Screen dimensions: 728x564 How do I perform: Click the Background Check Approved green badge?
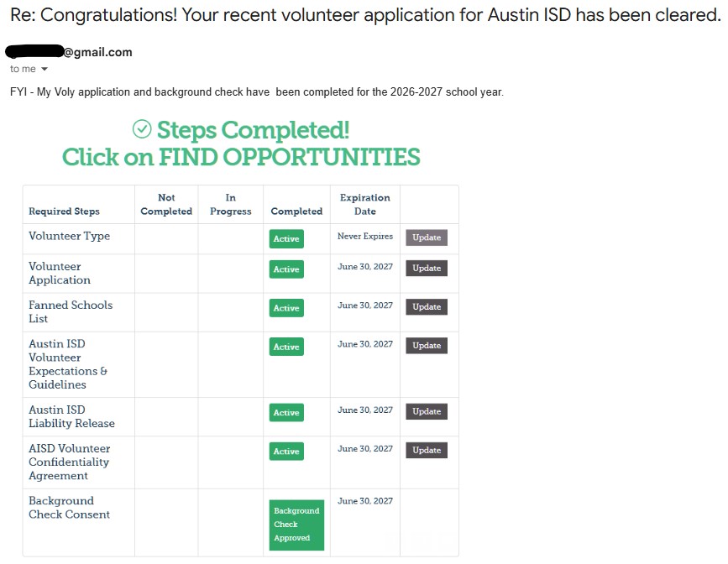pos(296,525)
